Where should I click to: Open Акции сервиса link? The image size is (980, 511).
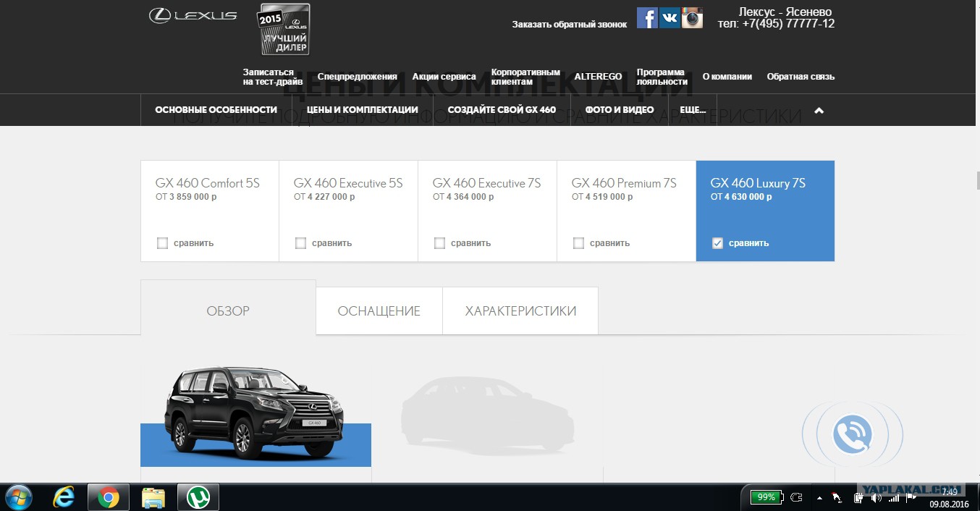[x=444, y=77]
